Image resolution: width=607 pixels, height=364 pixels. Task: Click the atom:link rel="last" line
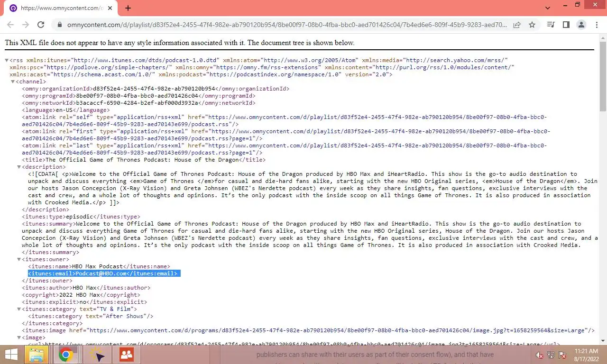(x=284, y=149)
